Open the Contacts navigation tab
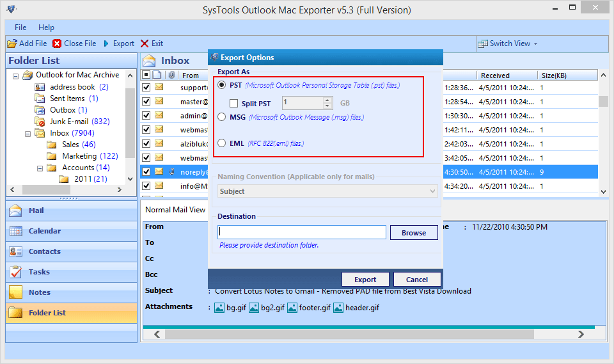The height and width of the screenshot is (364, 614). click(71, 251)
